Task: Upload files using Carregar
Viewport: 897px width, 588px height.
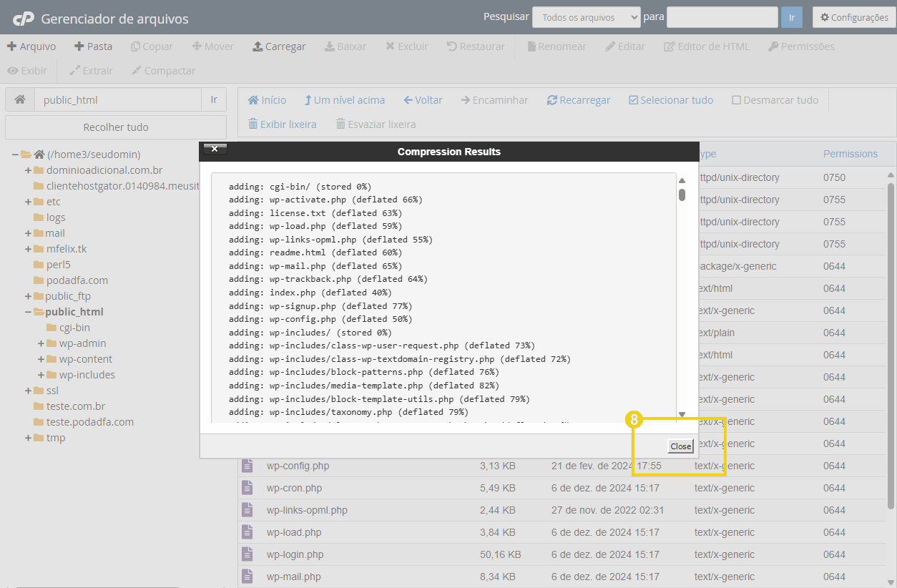Action: click(279, 46)
